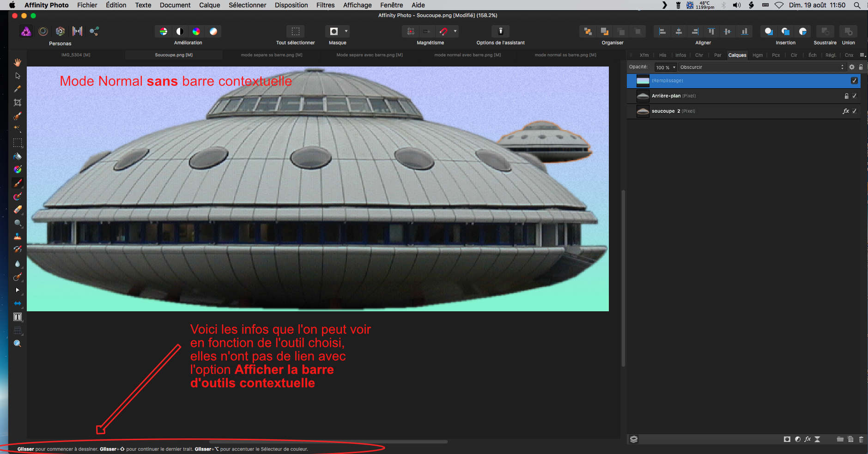Select the Zoom magnifier tool
This screenshot has height=454, width=868.
pos(18,344)
